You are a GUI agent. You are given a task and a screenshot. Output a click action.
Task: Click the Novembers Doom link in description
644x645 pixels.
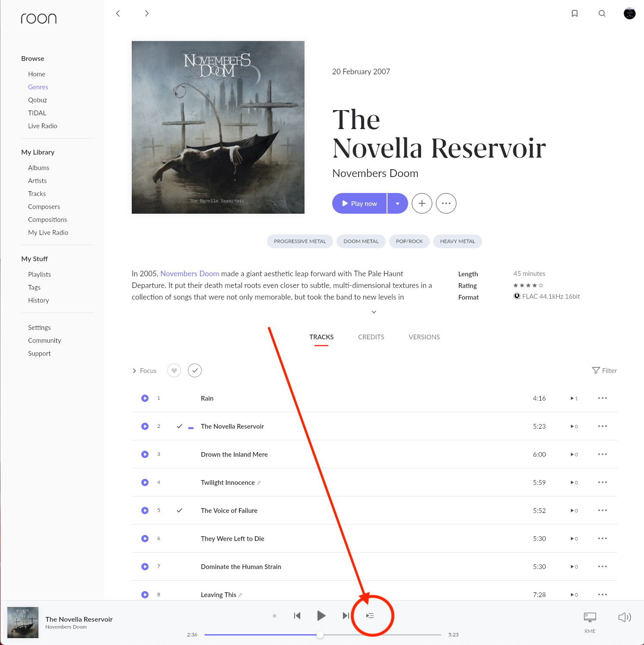pos(190,274)
